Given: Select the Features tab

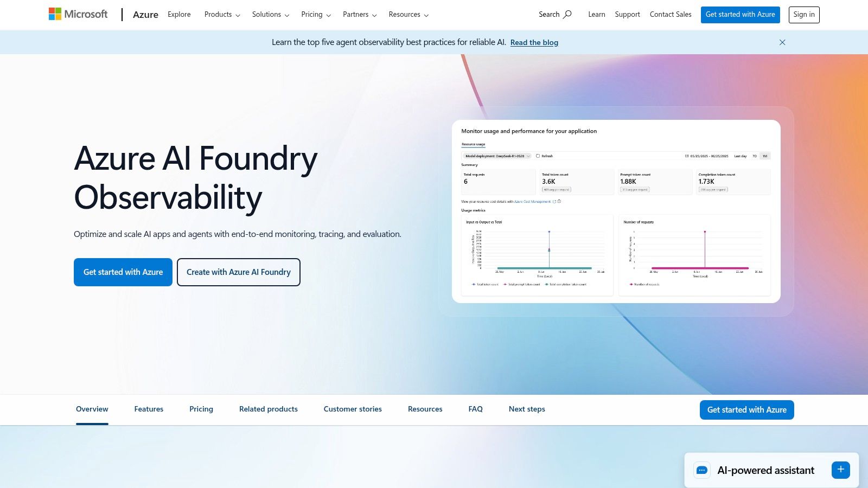Looking at the screenshot, I should (x=149, y=409).
